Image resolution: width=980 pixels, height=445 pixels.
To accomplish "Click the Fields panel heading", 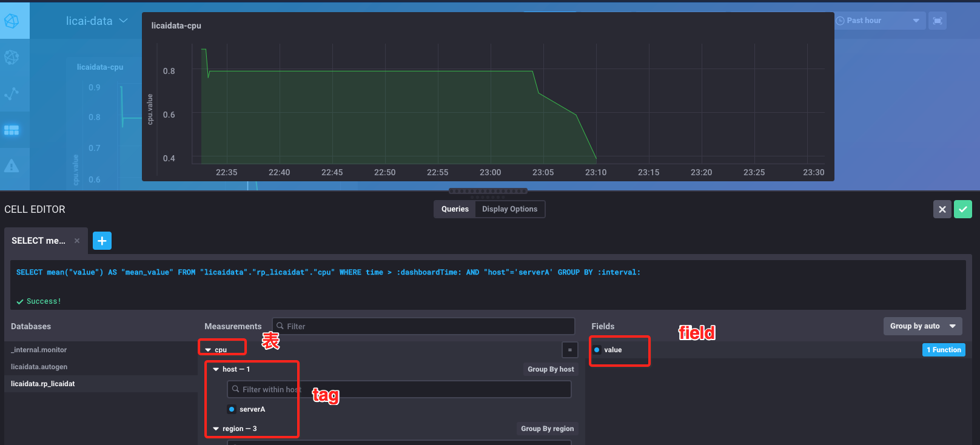I will coord(603,326).
